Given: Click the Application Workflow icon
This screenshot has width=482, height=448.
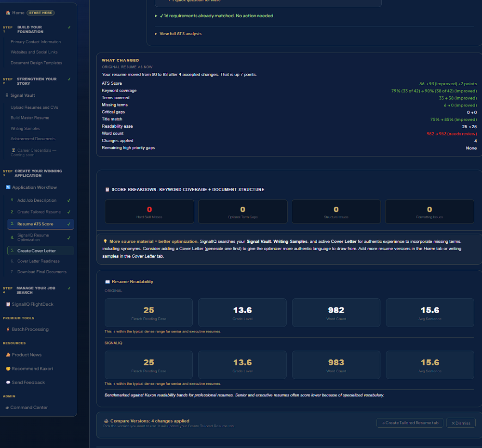Looking at the screenshot, I should pos(8,187).
